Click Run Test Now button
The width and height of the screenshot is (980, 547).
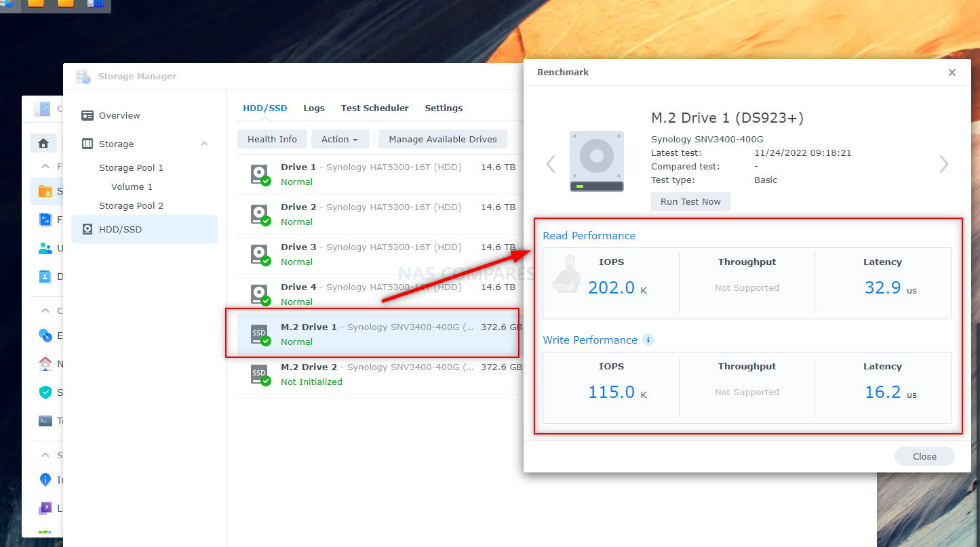click(690, 201)
